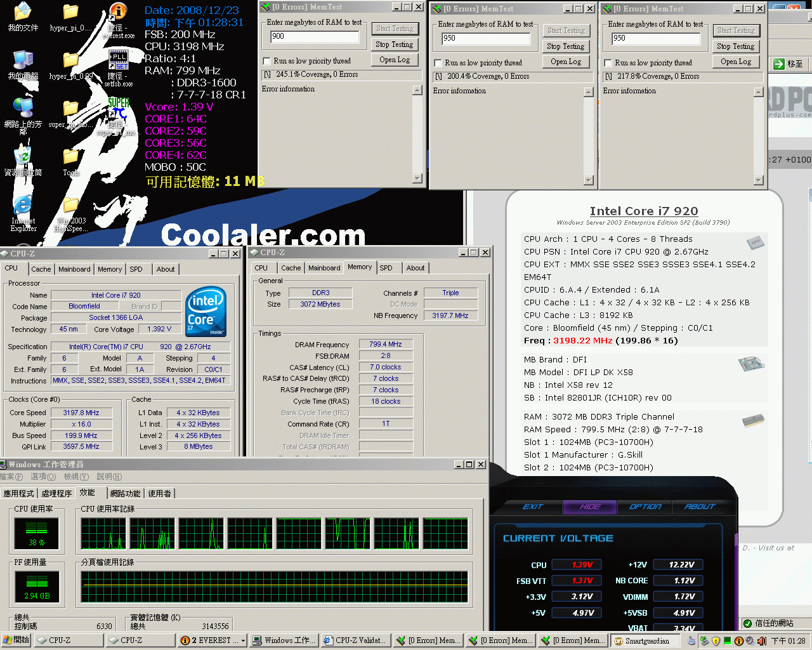The height and width of the screenshot is (650, 812).
Task: Click the EXIT button in Smartguardian
Action: [533, 507]
